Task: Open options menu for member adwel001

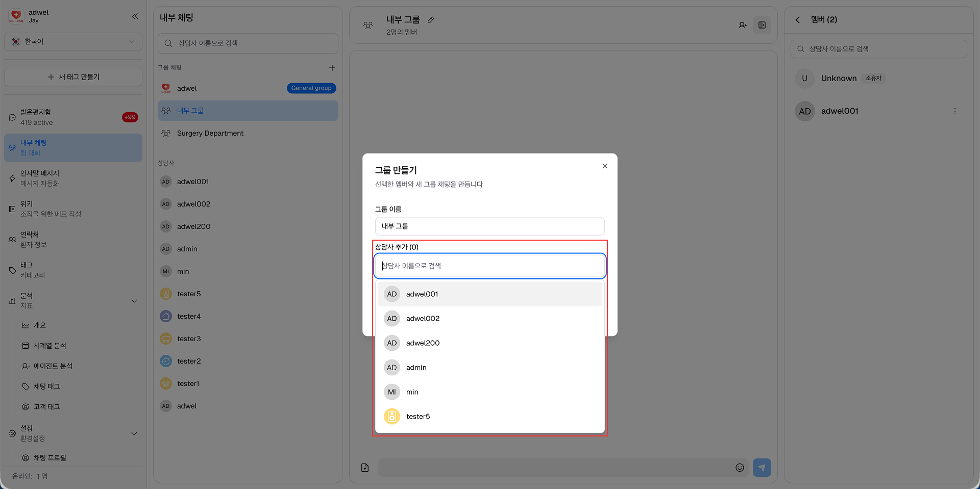Action: (955, 111)
